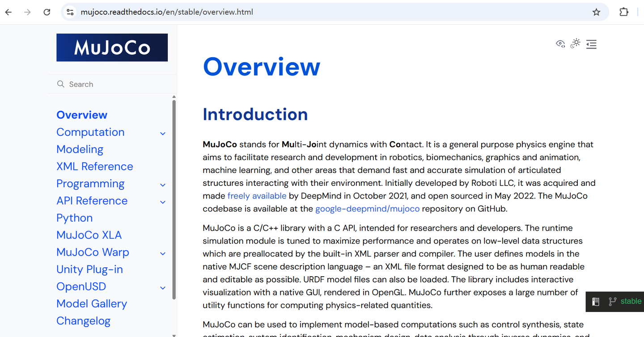Open site information icon in address bar
The height and width of the screenshot is (337, 644).
70,12
